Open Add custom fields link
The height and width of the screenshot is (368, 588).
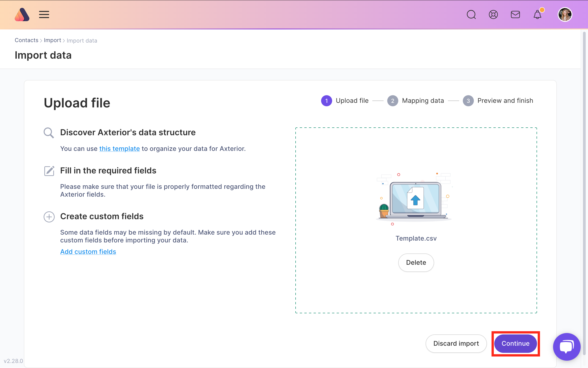tap(88, 252)
